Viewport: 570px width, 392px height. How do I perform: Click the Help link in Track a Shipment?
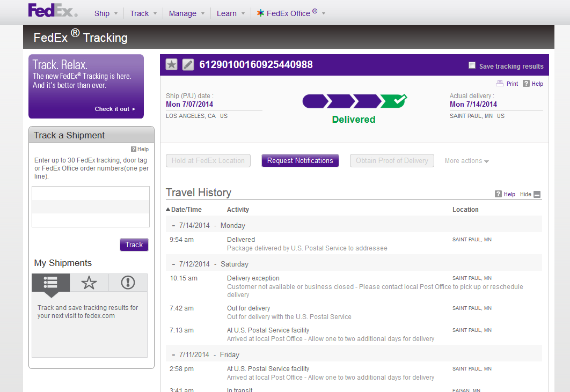[143, 149]
